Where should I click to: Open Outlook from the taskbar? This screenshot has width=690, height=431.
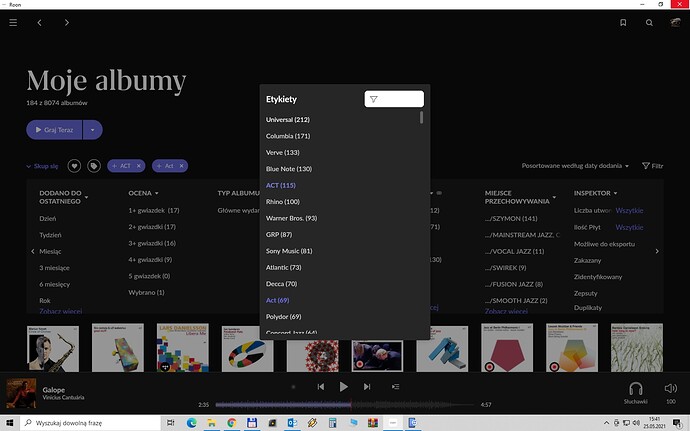pos(292,423)
